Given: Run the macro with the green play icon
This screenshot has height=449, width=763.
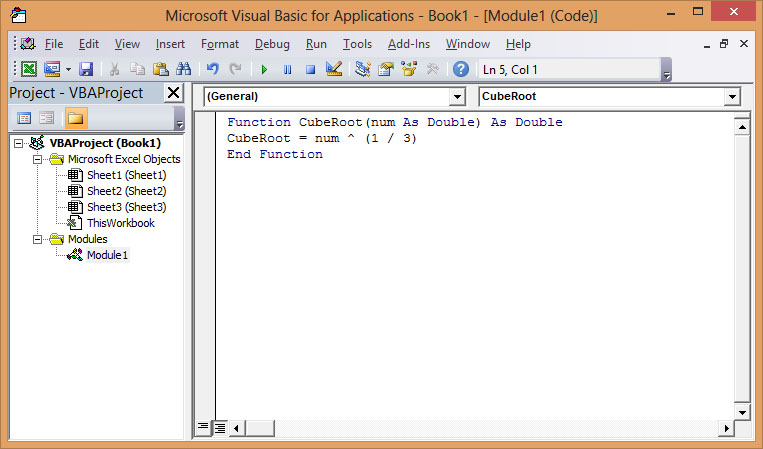Looking at the screenshot, I should click(x=264, y=69).
